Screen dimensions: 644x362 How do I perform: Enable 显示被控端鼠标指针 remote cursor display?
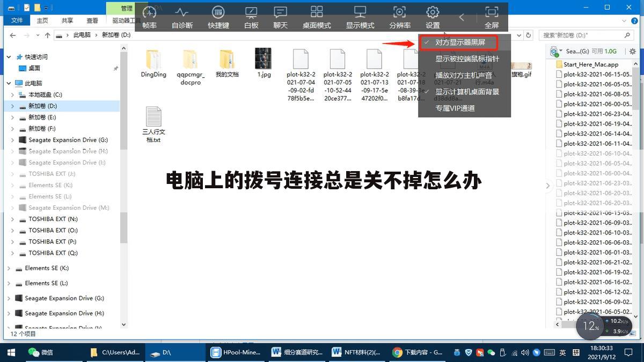[x=466, y=58]
